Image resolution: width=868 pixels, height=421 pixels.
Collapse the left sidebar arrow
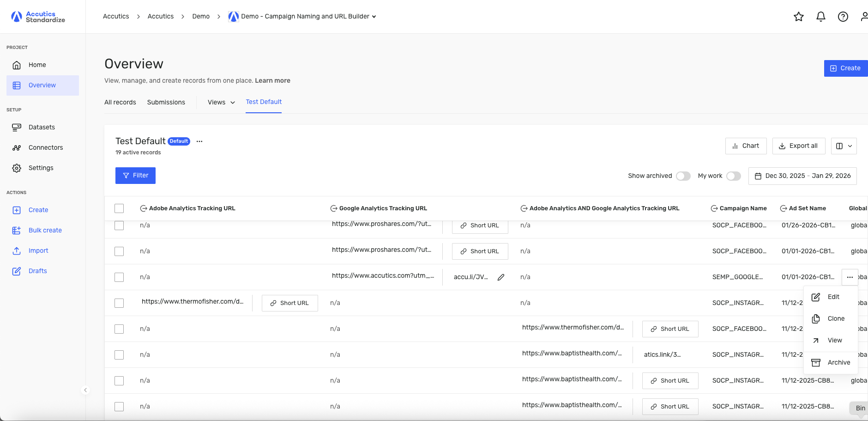pyautogui.click(x=85, y=390)
